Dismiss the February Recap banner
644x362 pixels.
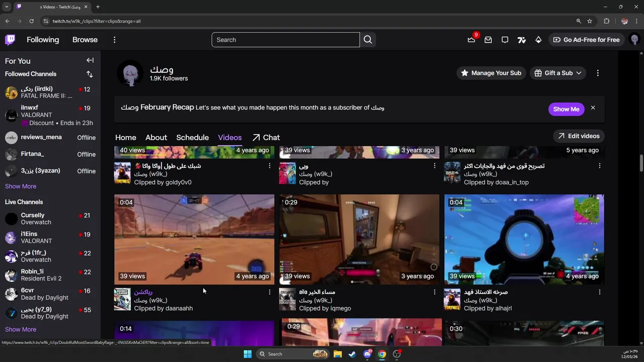593,108
